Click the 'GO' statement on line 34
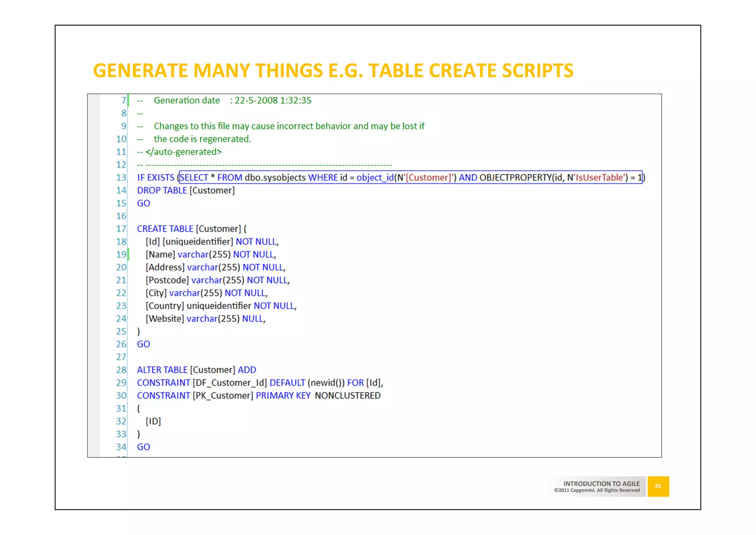 [x=144, y=447]
